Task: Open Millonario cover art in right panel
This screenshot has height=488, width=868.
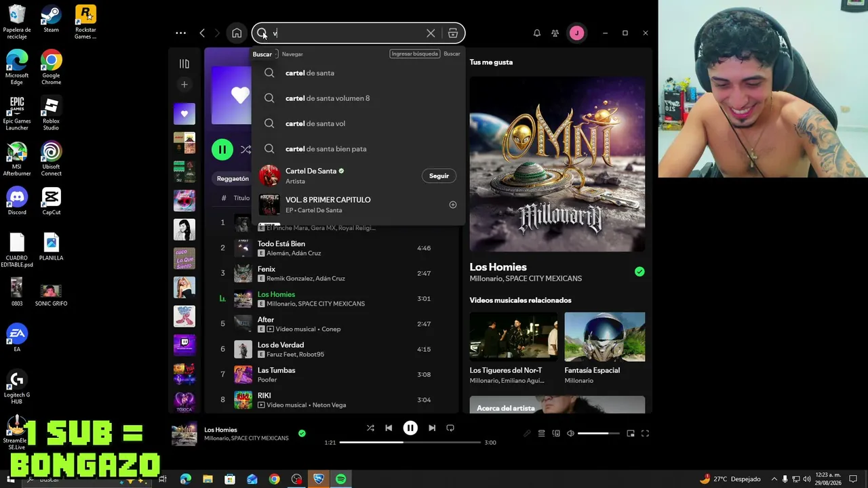Action: pyautogui.click(x=557, y=163)
